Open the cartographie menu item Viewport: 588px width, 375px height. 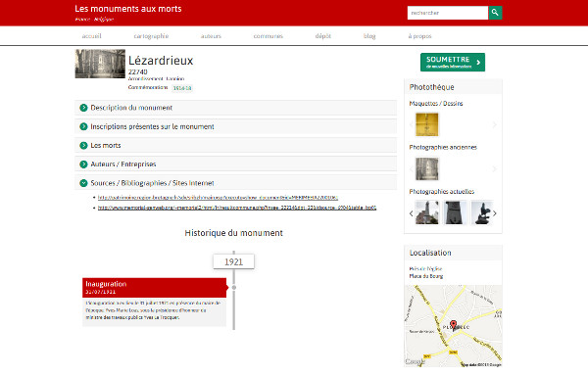pos(151,36)
